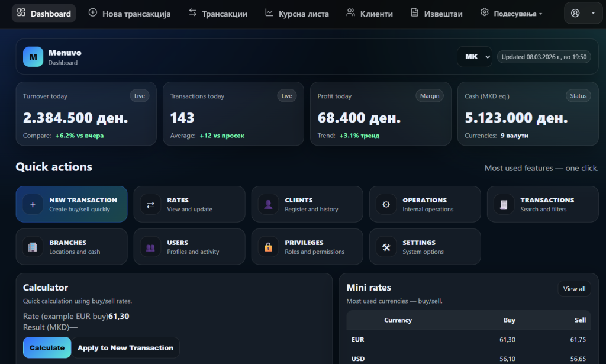Click the Transactions receipt icon
This screenshot has width=606, height=364.
tap(504, 205)
